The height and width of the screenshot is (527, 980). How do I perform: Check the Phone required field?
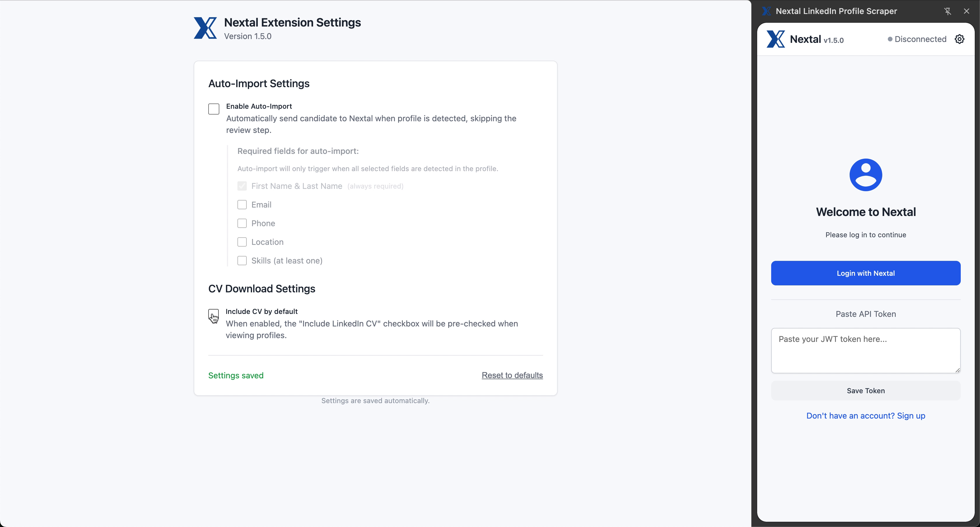[242, 223]
